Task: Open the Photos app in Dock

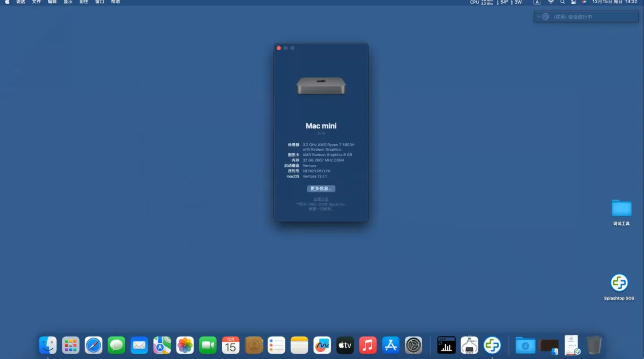Action: pos(185,345)
